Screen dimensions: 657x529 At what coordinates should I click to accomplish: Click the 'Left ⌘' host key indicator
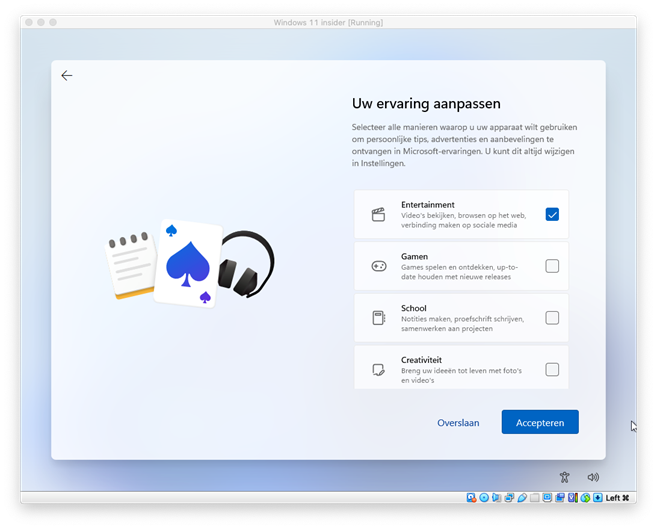[617, 498]
